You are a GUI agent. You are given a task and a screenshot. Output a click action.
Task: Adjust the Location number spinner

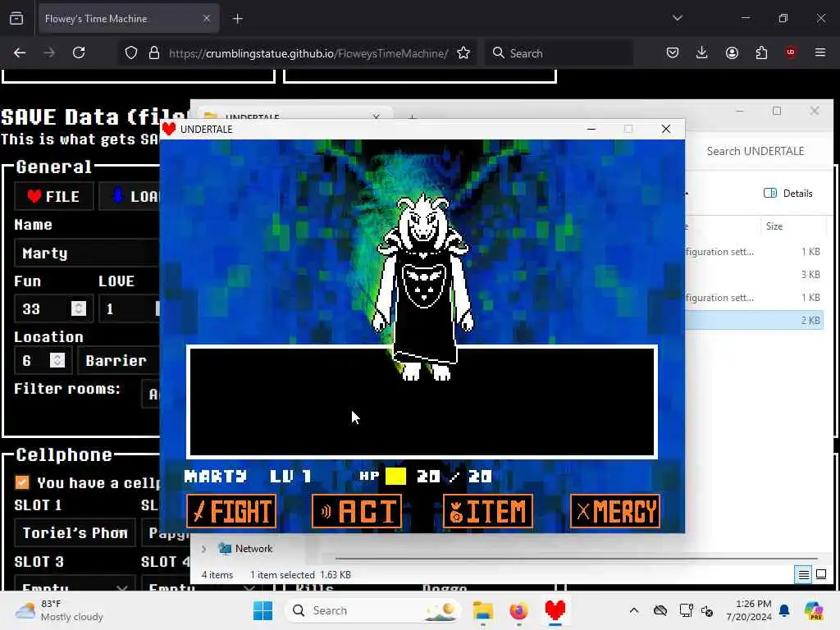pyautogui.click(x=57, y=361)
